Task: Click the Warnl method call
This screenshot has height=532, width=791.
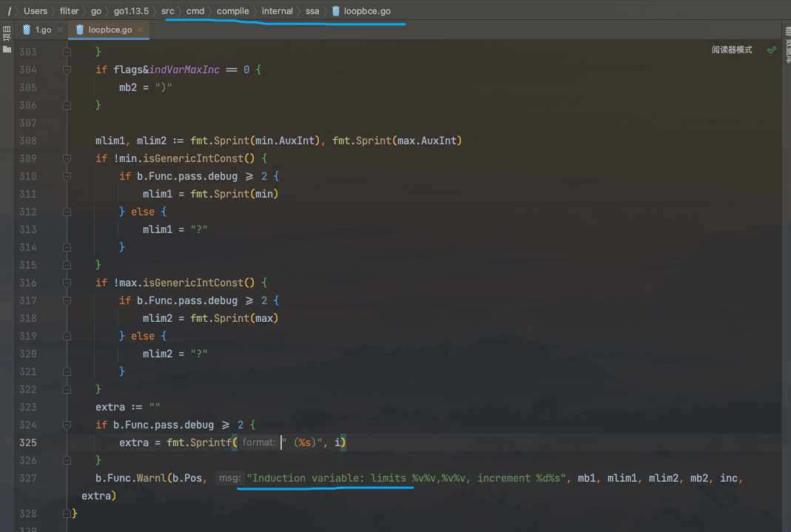Action: pos(152,478)
